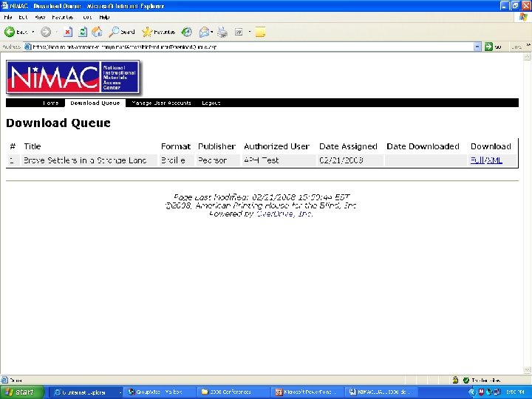Click the page icon in address bar
Viewport: 532px width, 399px height.
[28, 47]
